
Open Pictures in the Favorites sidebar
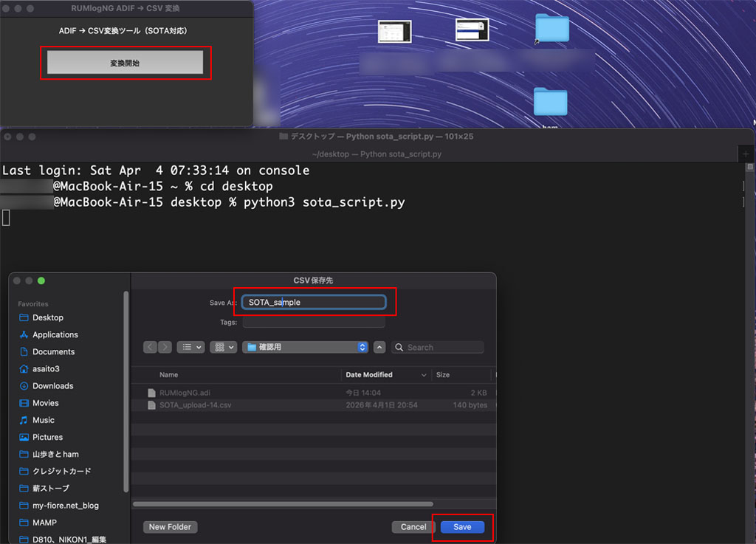coord(47,437)
